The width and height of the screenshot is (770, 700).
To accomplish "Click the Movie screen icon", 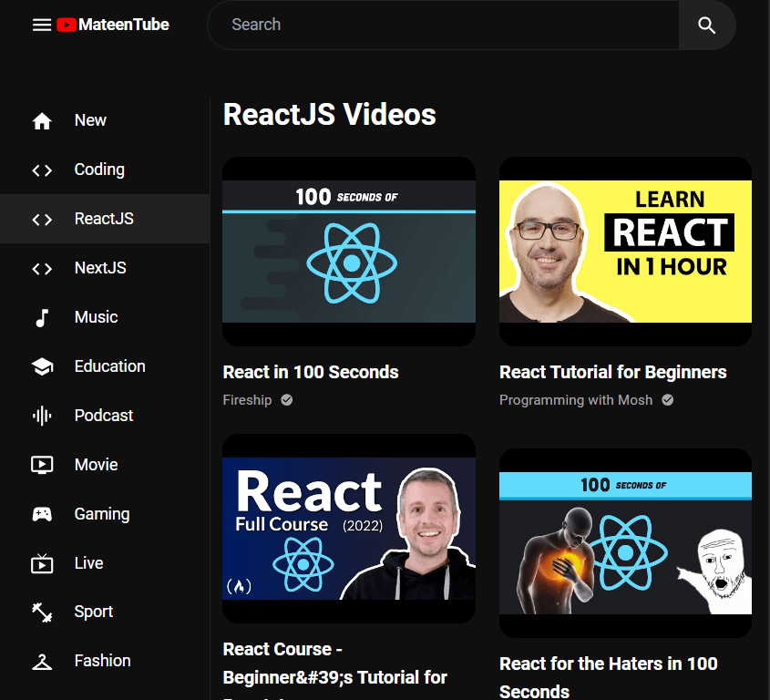I will pos(42,465).
